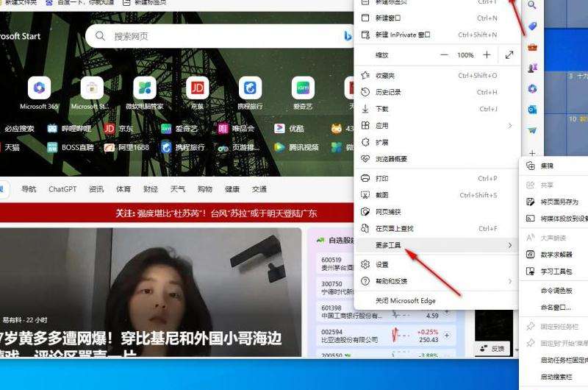The width and height of the screenshot is (588, 390).
Task: Select 将媒体投放到设备 in submenu
Action: (x=554, y=219)
